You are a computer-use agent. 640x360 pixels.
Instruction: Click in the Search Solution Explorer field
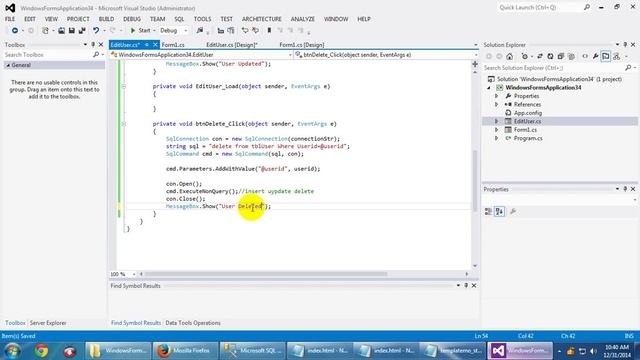[x=554, y=68]
